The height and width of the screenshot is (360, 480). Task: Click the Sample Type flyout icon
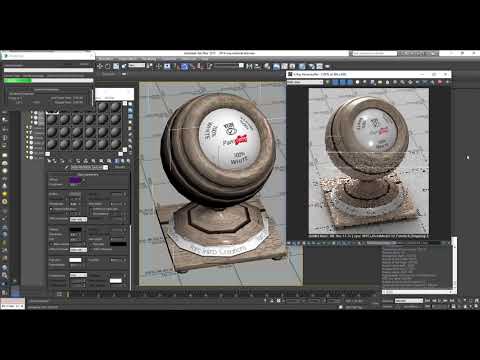coord(130,104)
